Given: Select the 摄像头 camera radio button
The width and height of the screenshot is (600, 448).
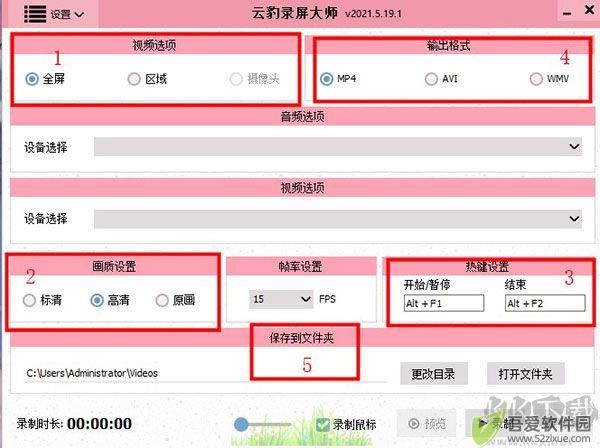Looking at the screenshot, I should [236, 79].
